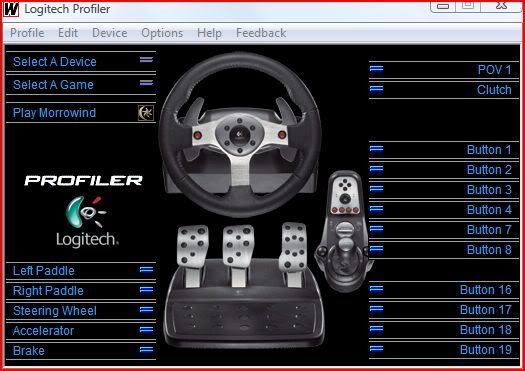The width and height of the screenshot is (525, 371).
Task: Click the Logitech logo graphic
Action: (x=86, y=221)
